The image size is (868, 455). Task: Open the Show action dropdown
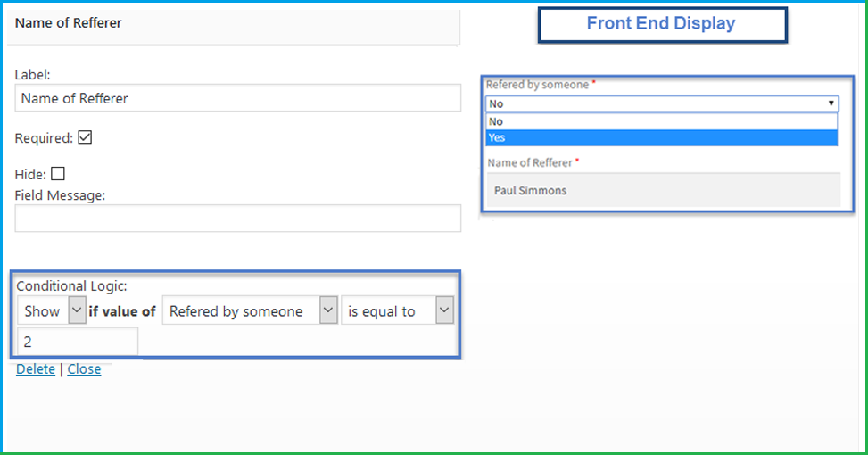tap(51, 311)
